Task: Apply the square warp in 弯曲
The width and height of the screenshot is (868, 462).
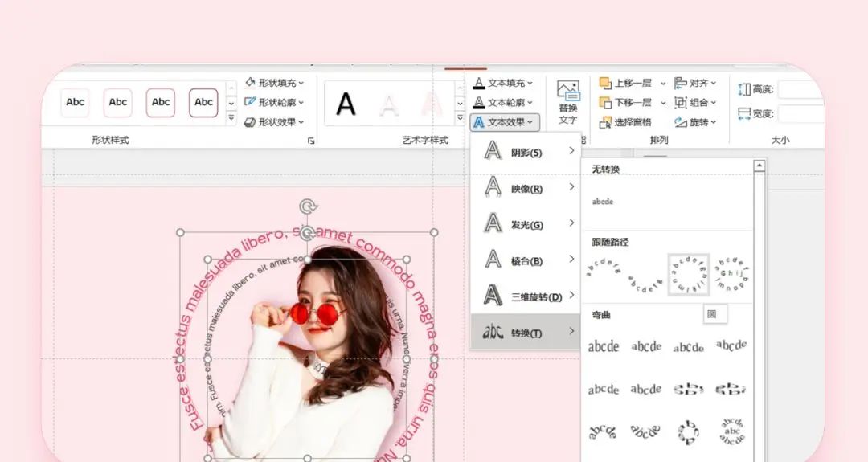Action: pyautogui.click(x=604, y=347)
